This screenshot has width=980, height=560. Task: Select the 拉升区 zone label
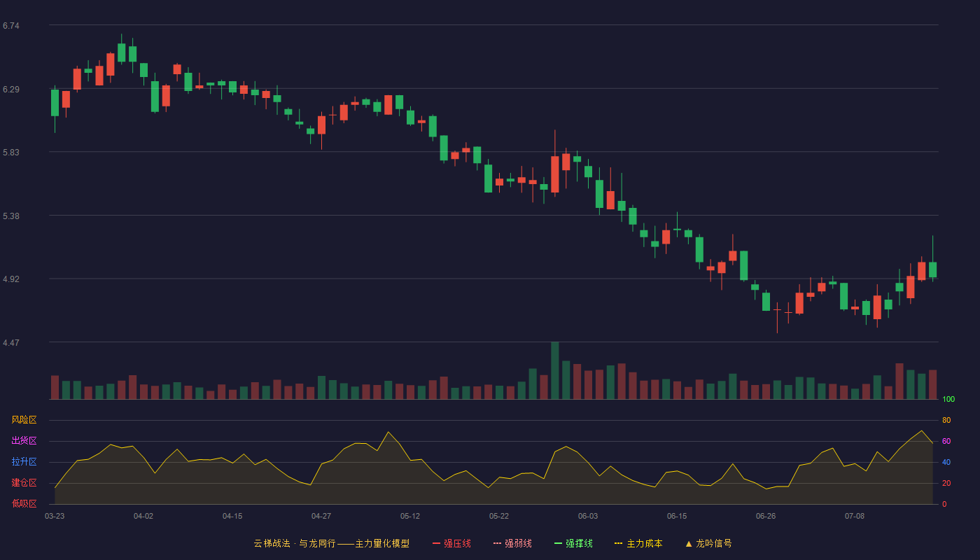(x=24, y=462)
